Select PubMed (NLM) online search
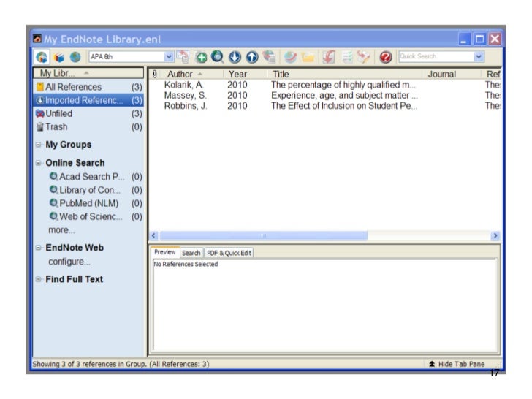Image resolution: width=532 pixels, height=399 pixels. click(96, 203)
